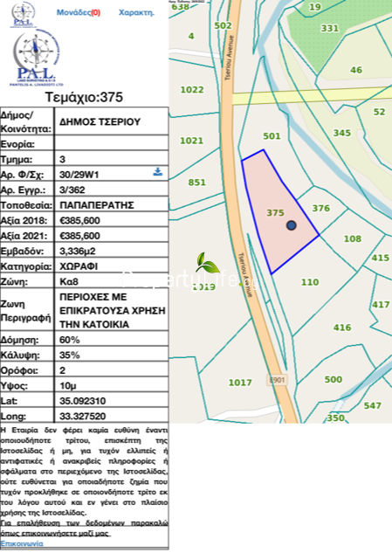This screenshot has width=392, height=559.
Task: Click the E901 road shield
Action: pos(277,380)
